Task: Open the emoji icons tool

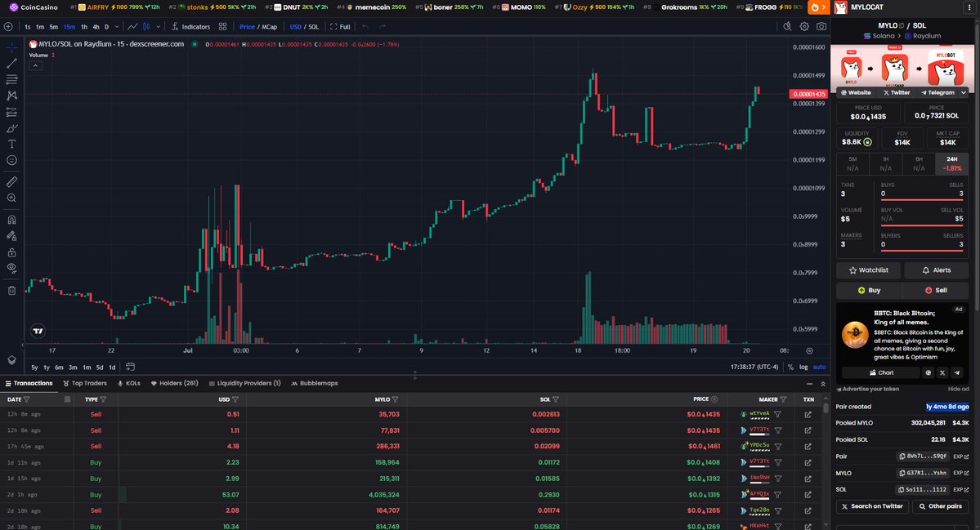Action: [11, 160]
